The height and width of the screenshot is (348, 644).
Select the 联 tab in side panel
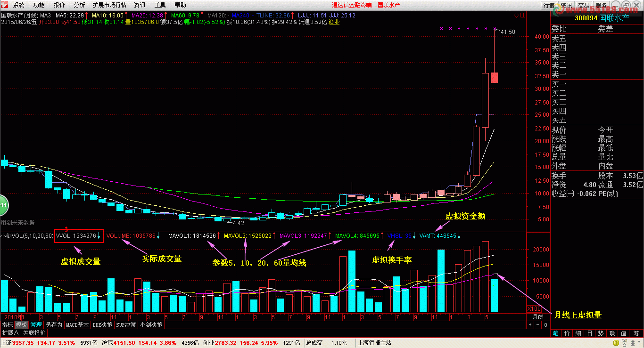612,333
